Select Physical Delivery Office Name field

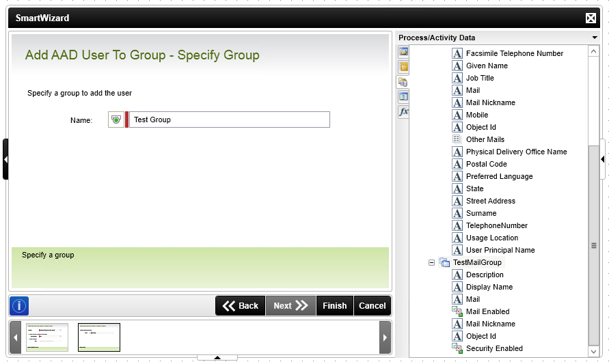pos(516,152)
